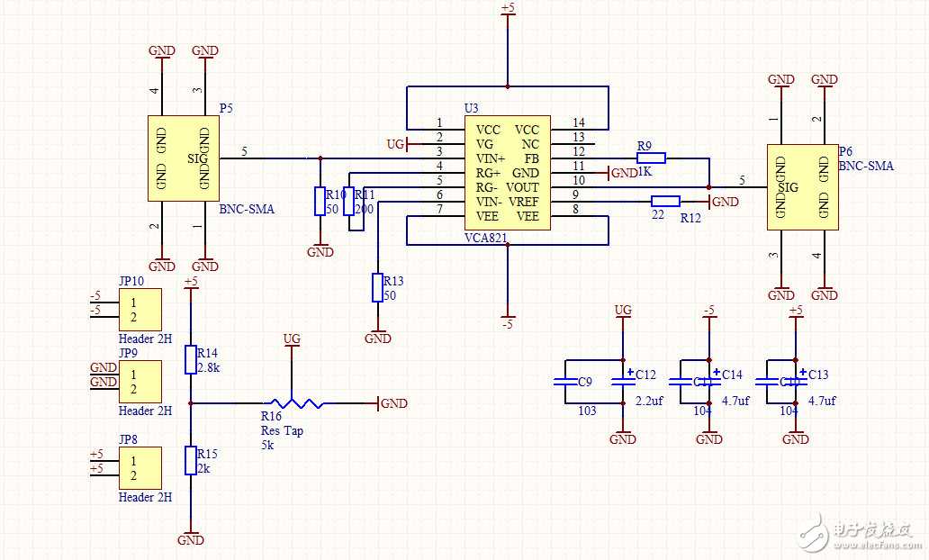Click the 4.7uf value beside C13
This screenshot has height=560, width=929.
823,401
